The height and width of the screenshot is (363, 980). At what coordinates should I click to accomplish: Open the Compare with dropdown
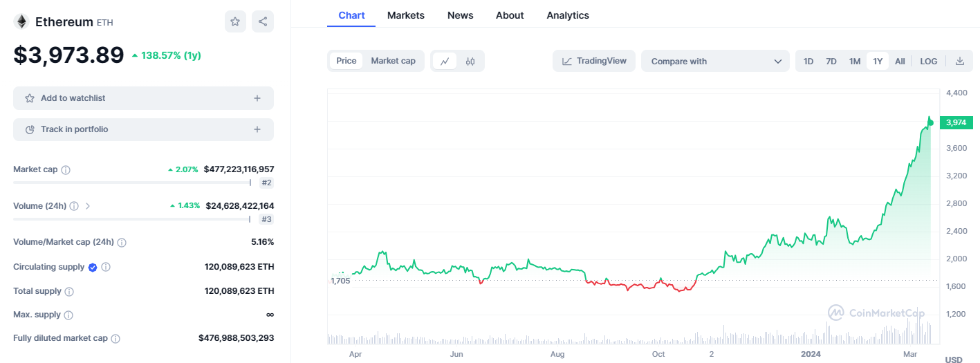tap(715, 61)
